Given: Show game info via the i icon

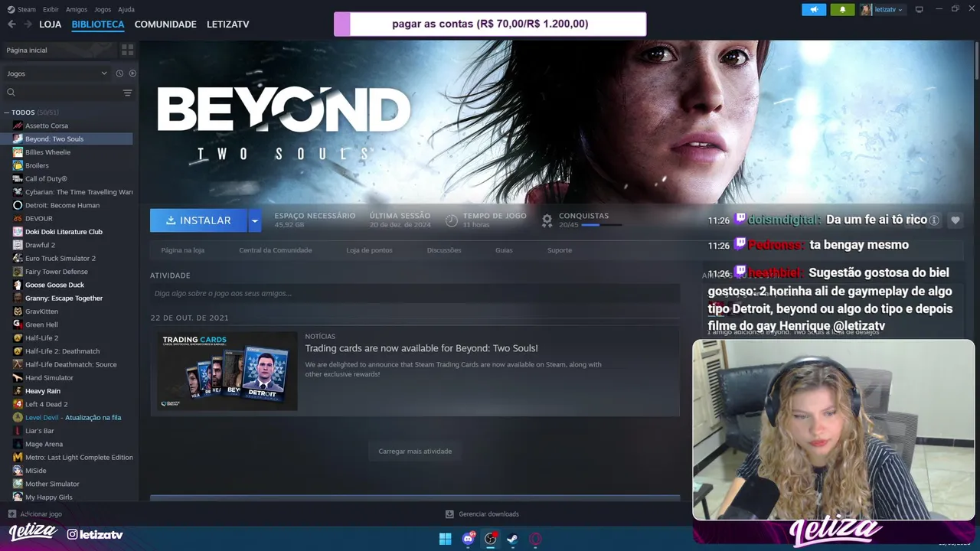Looking at the screenshot, I should click(x=933, y=220).
